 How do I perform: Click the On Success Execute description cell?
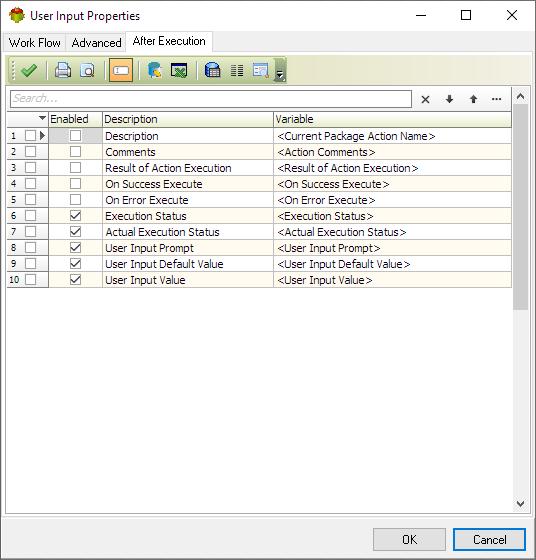tap(188, 184)
